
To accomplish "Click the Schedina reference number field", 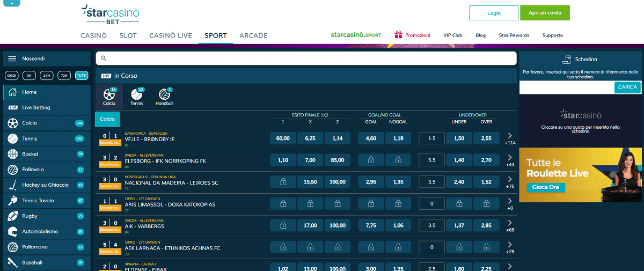I will (x=567, y=87).
